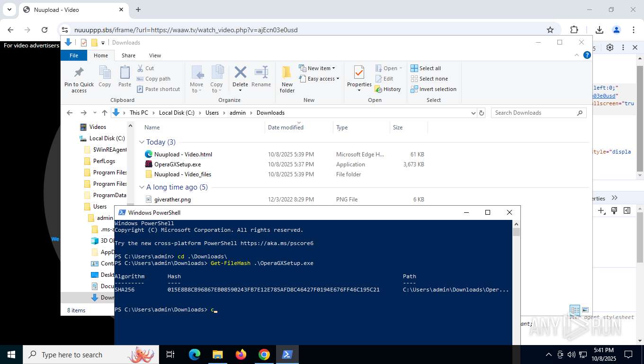The height and width of the screenshot is (364, 644).
Task: Open Chrome extensions puzzle icon
Action: [574, 30]
